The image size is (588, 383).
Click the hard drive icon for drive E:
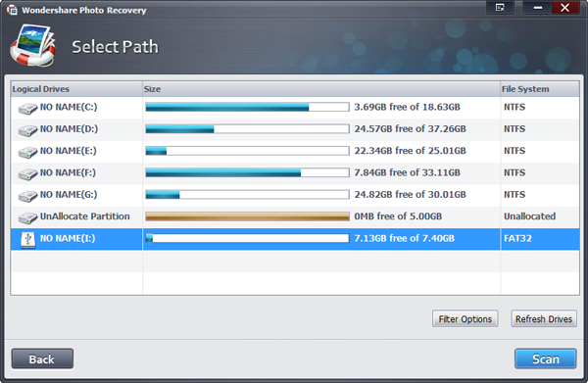(27, 152)
